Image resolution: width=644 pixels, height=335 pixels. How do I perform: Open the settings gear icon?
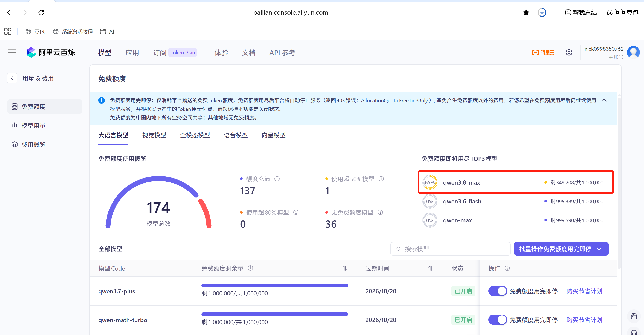(x=569, y=53)
